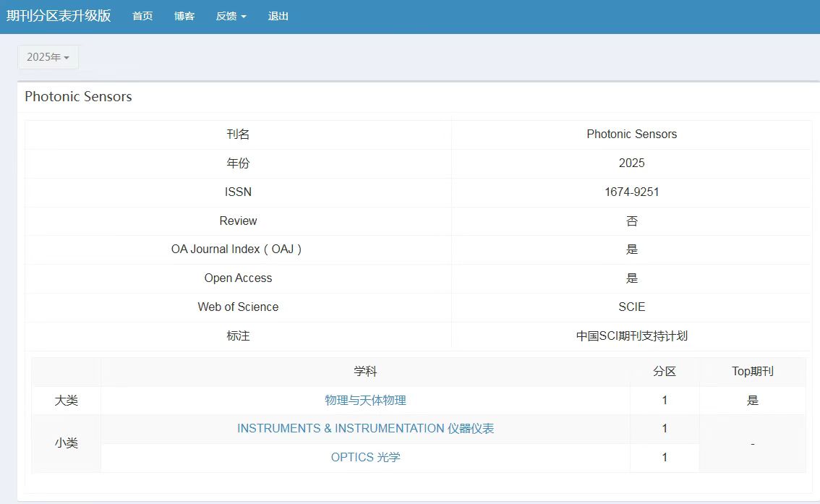Click the ISSN value 1674-9251
Viewport: 820px width, 504px height.
tap(631, 192)
